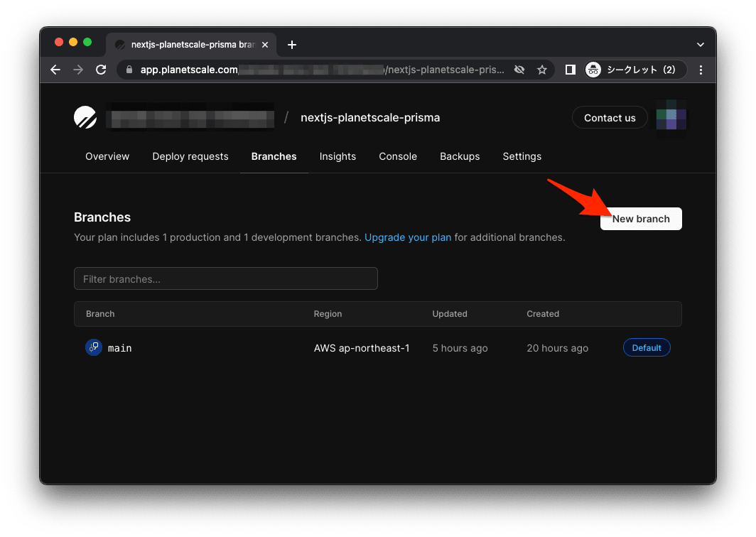Reload the page with the refresh icon

pyautogui.click(x=101, y=70)
